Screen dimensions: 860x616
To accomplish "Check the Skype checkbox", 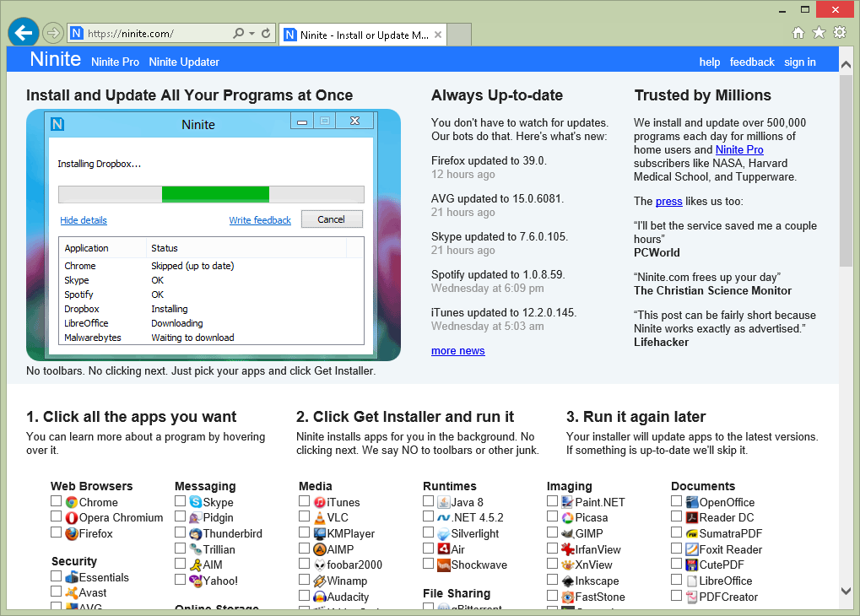I will coord(180,500).
